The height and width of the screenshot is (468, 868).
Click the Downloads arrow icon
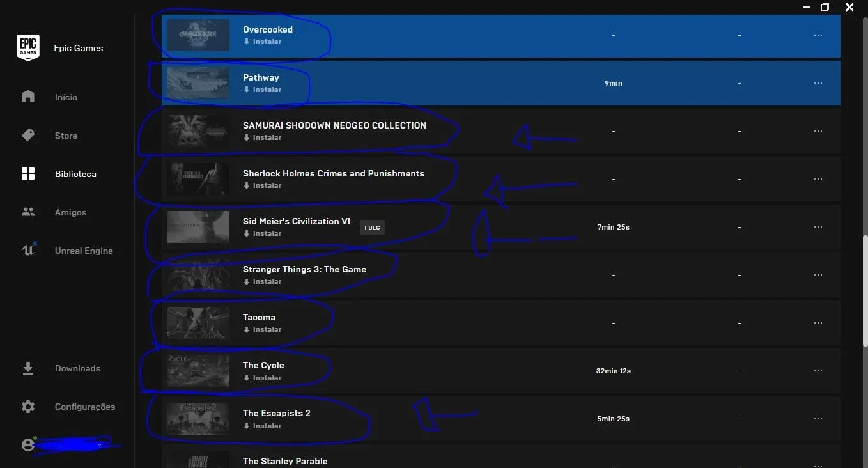pos(28,368)
